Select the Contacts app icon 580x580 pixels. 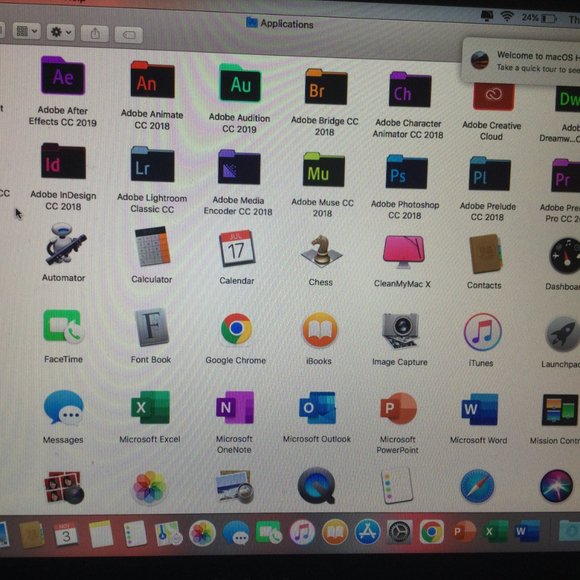[x=486, y=254]
